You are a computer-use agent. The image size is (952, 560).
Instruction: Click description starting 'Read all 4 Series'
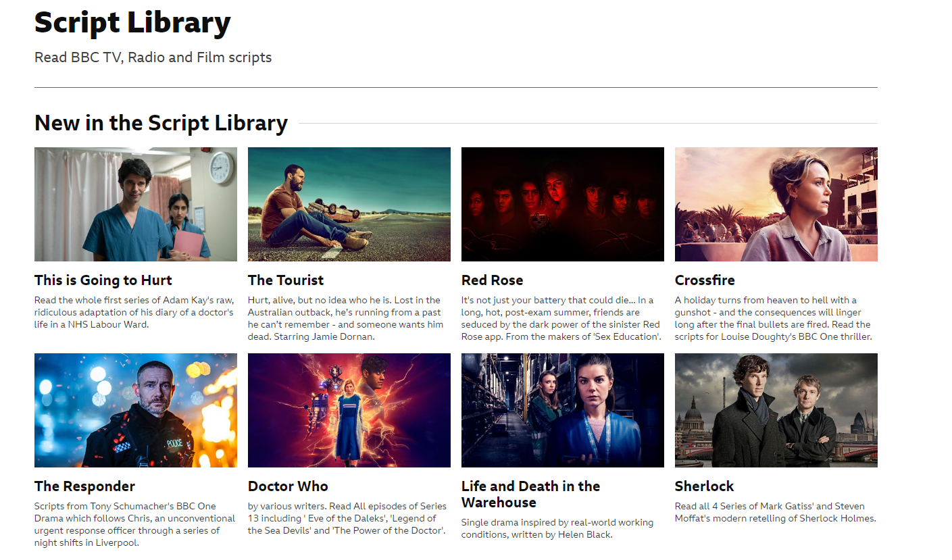[x=775, y=512]
